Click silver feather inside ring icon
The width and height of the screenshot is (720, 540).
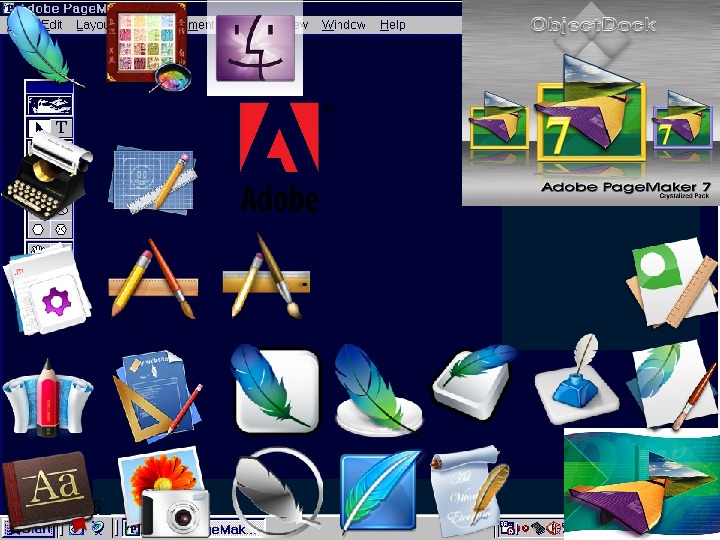277,491
